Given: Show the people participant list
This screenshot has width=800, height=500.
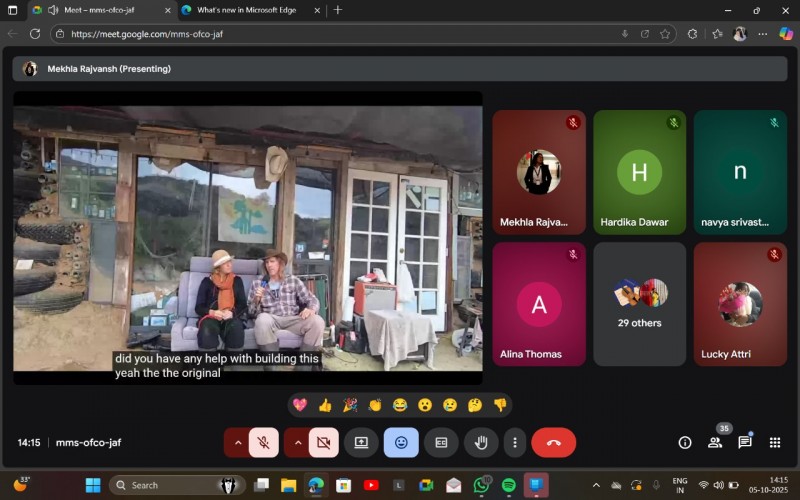Looking at the screenshot, I should point(715,442).
